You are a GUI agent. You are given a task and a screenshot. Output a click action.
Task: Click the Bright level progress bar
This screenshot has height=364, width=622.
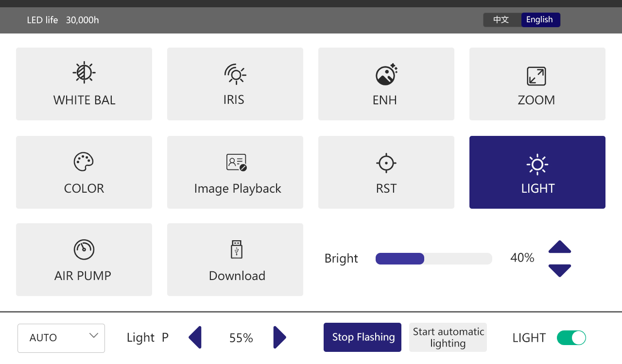click(434, 259)
